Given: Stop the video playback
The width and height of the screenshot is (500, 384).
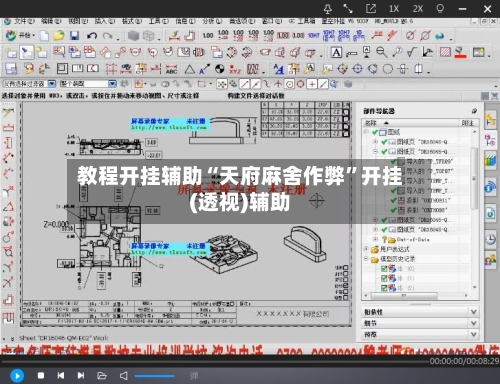Looking at the screenshot, I should (x=41, y=376).
